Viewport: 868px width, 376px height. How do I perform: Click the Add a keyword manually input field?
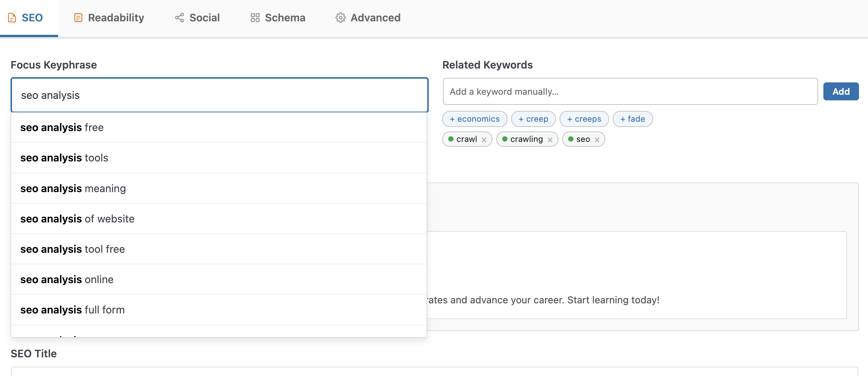click(x=630, y=91)
